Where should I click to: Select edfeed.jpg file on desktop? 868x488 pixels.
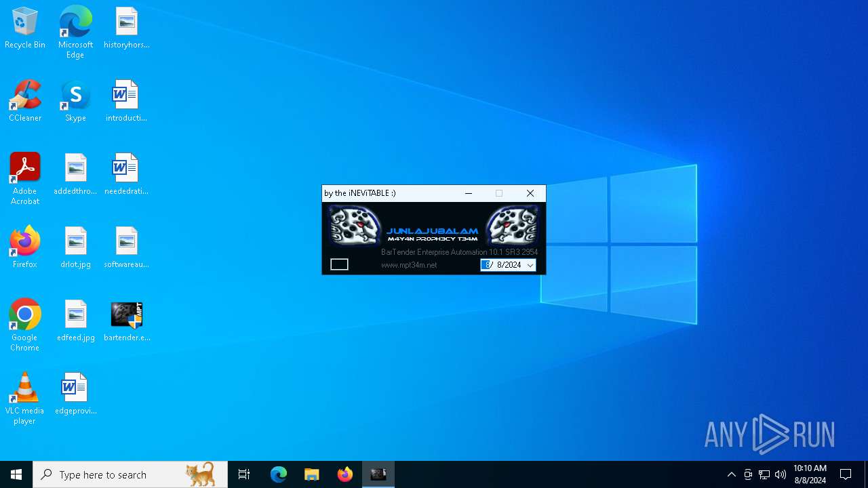point(75,321)
